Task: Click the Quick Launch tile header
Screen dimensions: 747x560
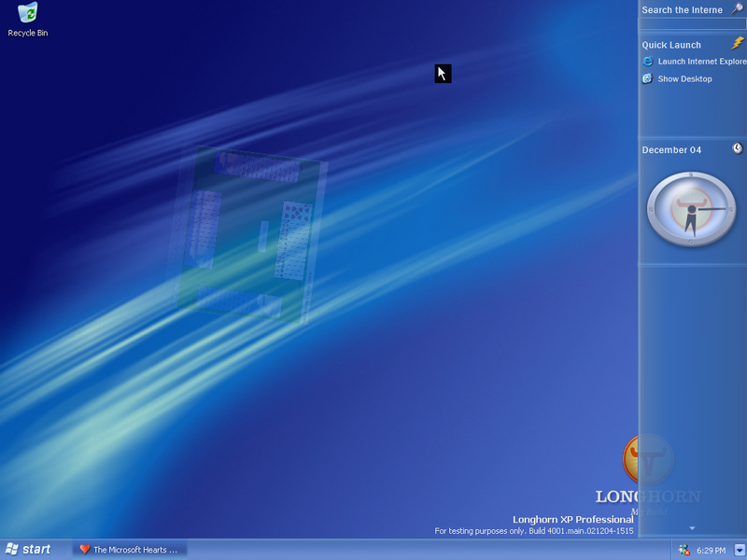Action: [x=671, y=45]
